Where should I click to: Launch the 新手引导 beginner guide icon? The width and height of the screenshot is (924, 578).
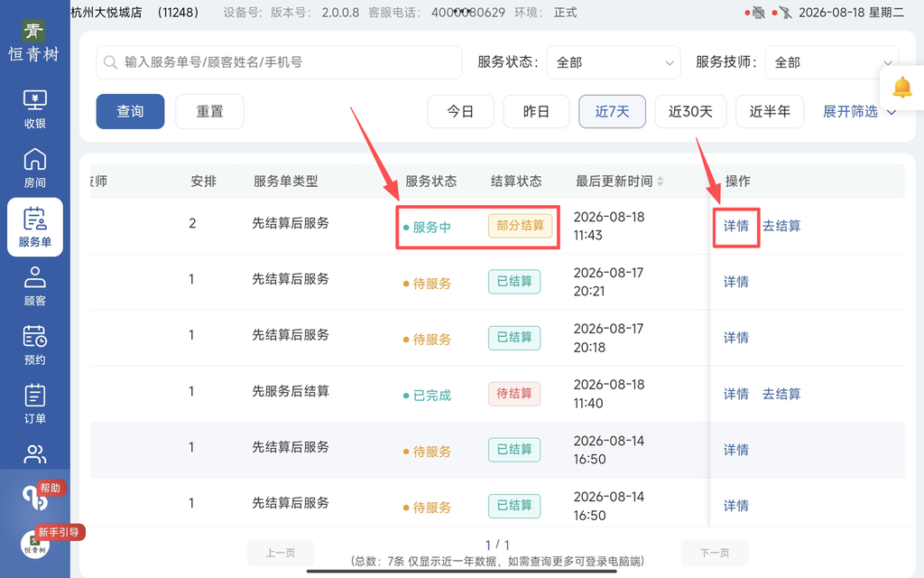tap(35, 544)
